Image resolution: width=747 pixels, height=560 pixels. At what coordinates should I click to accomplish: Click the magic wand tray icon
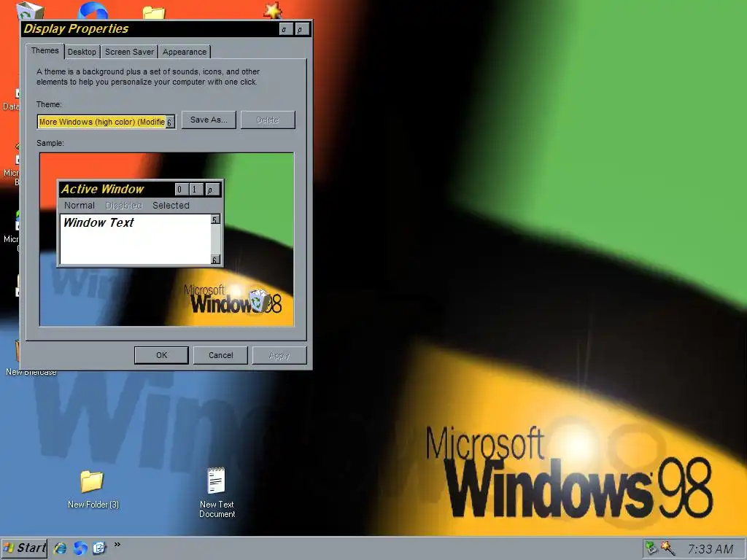click(668, 548)
